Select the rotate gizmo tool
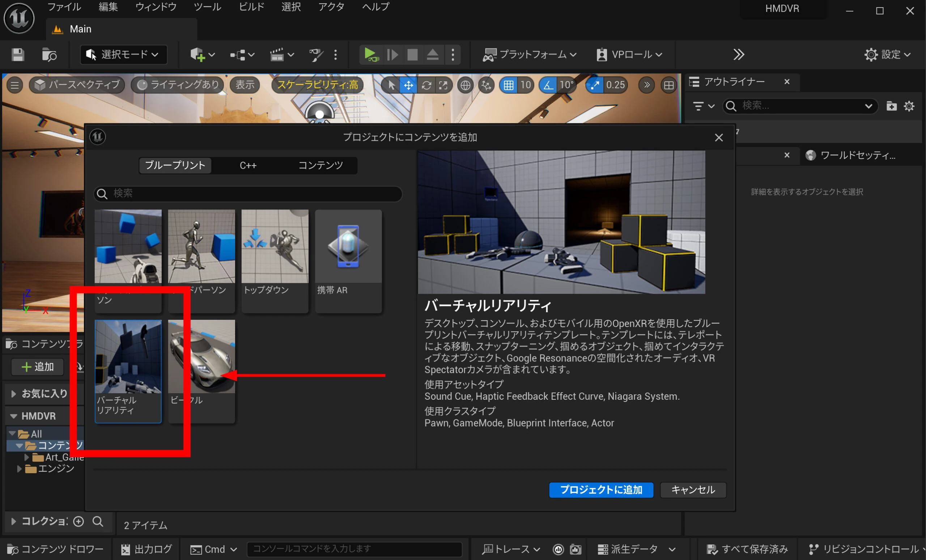This screenshot has width=926, height=560. [426, 85]
